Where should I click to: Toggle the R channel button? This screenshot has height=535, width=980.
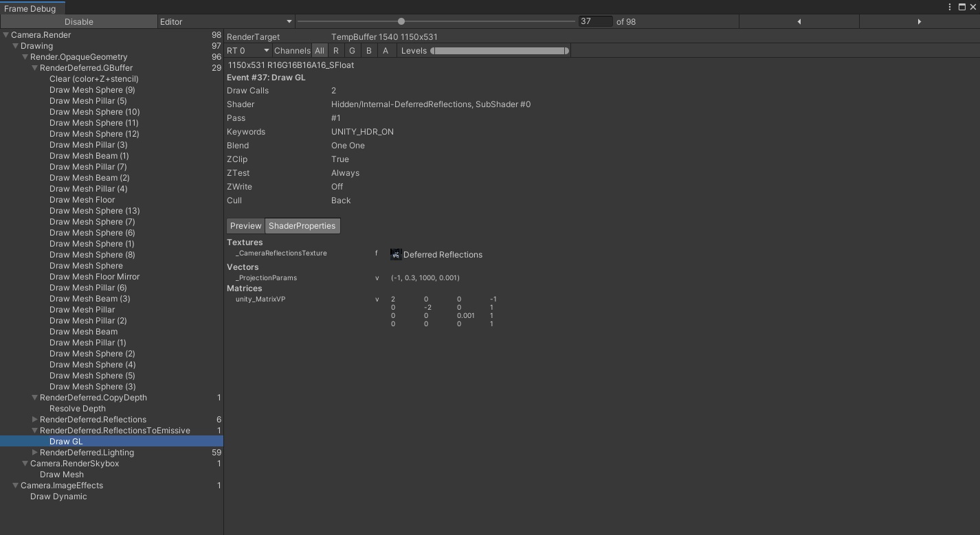[x=335, y=50]
